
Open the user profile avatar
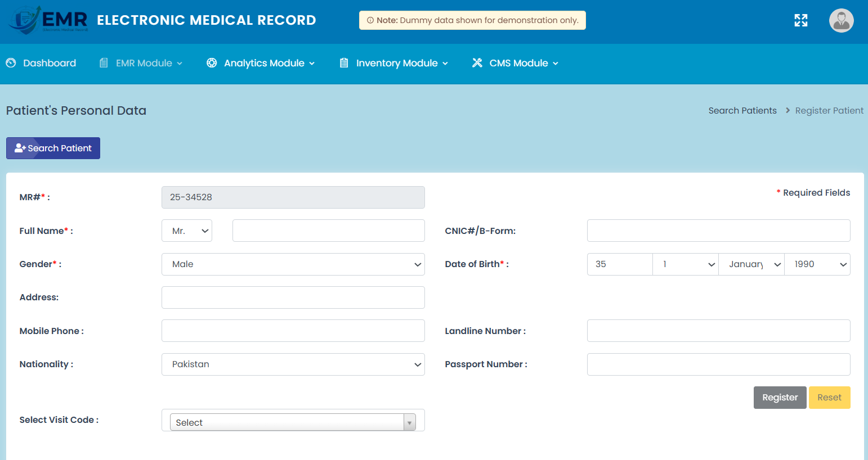click(841, 21)
